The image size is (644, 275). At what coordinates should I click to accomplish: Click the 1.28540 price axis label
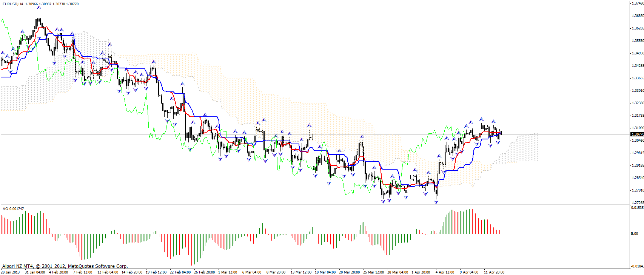tap(637, 178)
